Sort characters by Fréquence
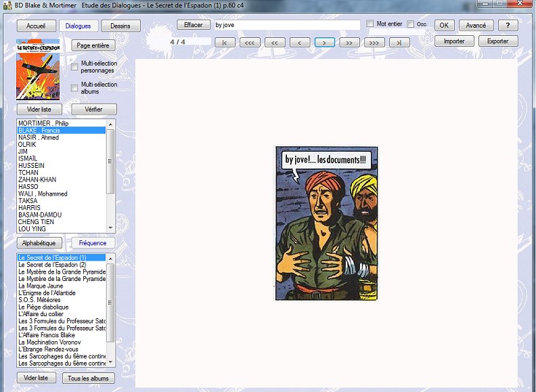The height and width of the screenshot is (392, 536). pos(93,243)
